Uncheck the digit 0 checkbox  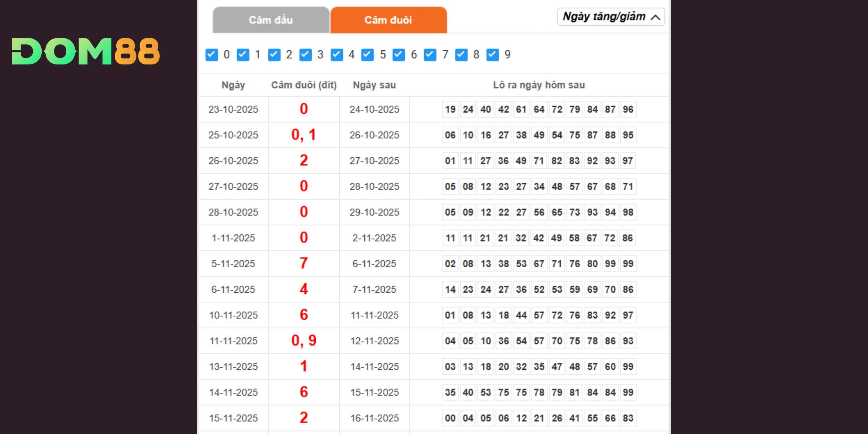211,55
